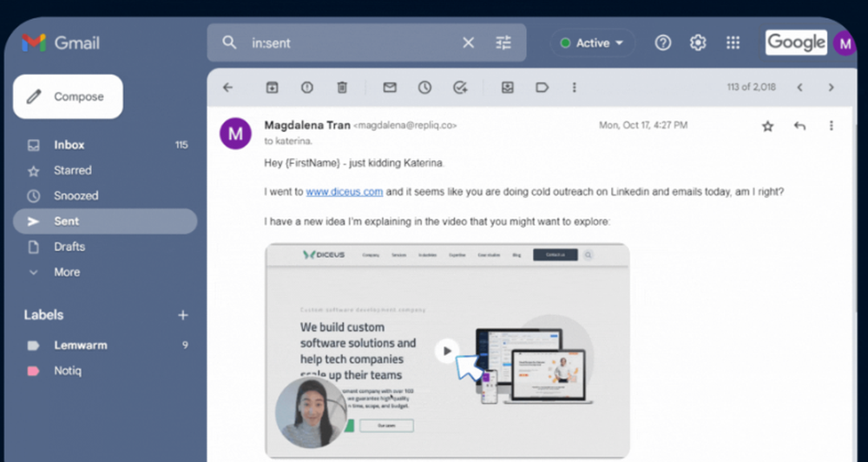The height and width of the screenshot is (462, 868).
Task: Go to the newer email arrow
Action: coord(800,88)
